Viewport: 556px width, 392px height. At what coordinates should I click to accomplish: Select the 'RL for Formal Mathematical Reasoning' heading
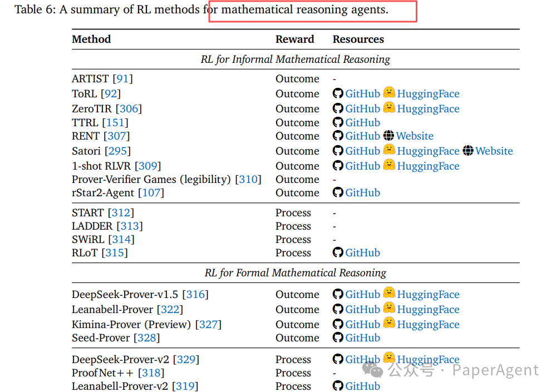pos(296,272)
